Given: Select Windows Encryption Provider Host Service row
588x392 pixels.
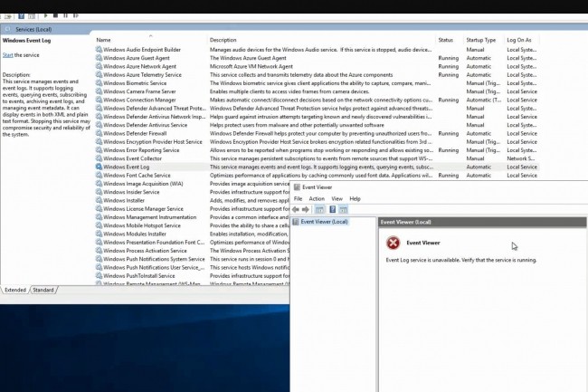Looking at the screenshot, I should tap(317, 142).
